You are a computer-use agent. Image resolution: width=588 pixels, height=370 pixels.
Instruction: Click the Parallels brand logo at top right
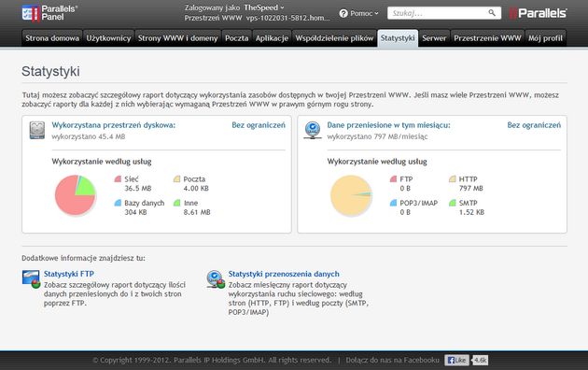(x=539, y=13)
